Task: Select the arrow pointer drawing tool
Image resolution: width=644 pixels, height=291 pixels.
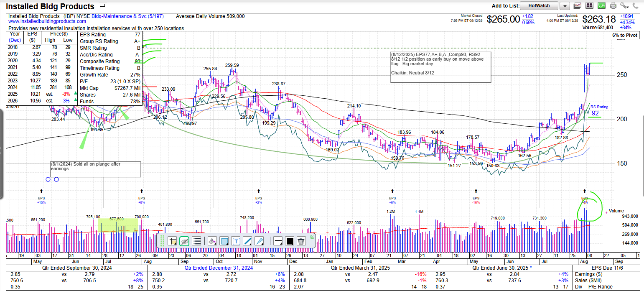Action: 259,241
